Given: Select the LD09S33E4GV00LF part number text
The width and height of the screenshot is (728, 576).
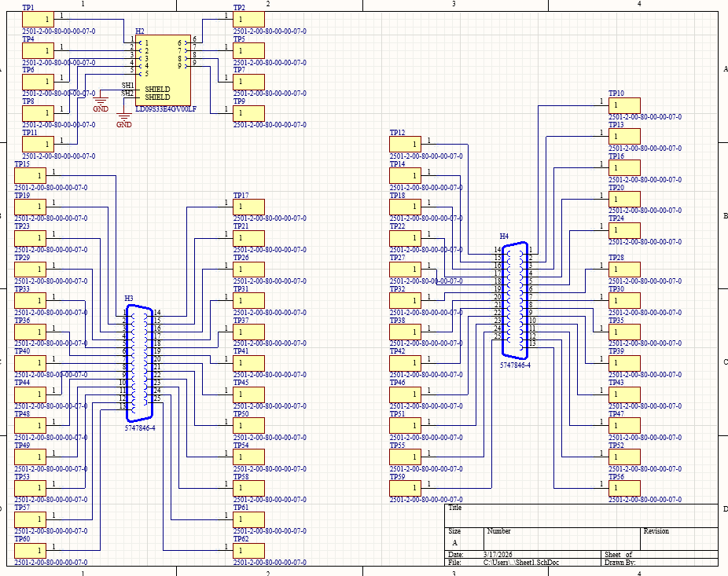Looking at the screenshot, I should pos(166,109).
